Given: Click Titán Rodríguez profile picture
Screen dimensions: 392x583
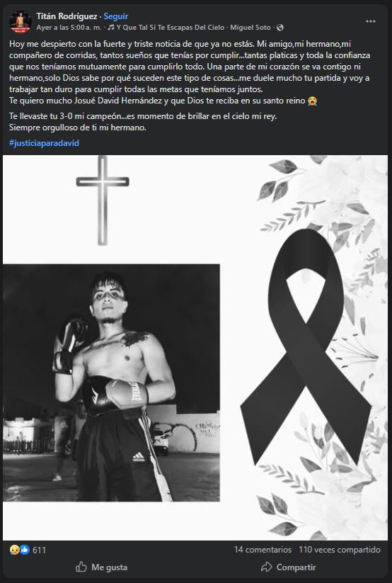Looking at the screenshot, I should pos(21,22).
